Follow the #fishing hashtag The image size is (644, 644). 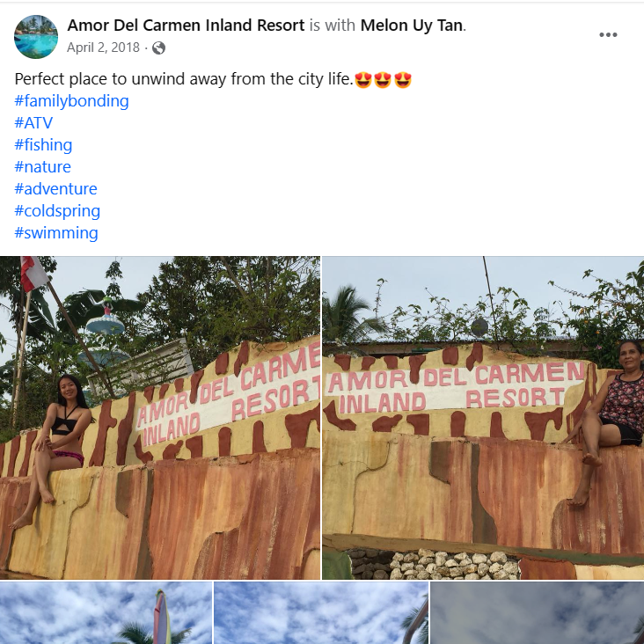pyautogui.click(x=43, y=145)
